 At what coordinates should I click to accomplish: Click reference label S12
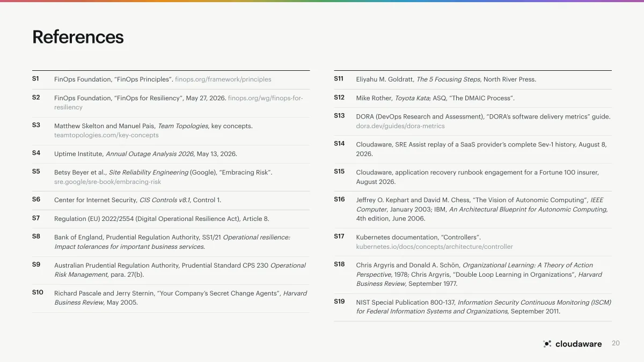point(339,98)
